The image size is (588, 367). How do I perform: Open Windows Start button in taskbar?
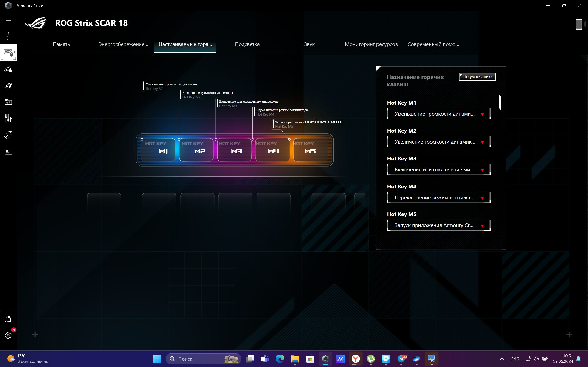point(157,359)
